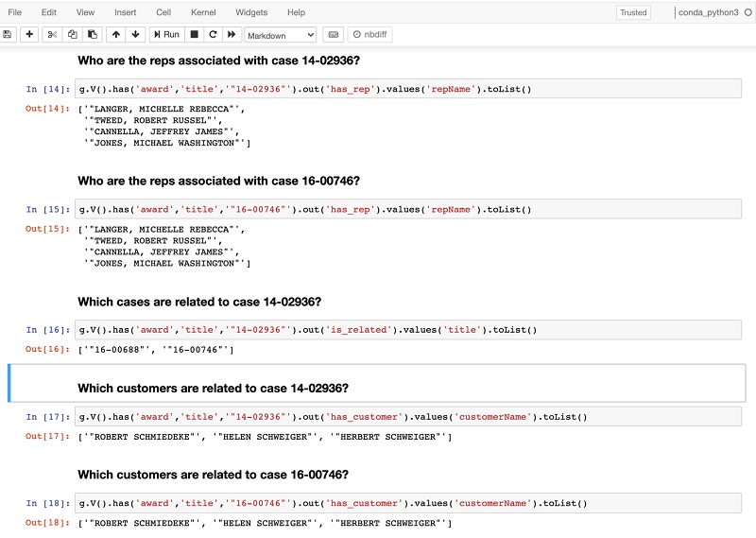Click the Out[15] output prompt
756x538 pixels.
[x=48, y=229]
